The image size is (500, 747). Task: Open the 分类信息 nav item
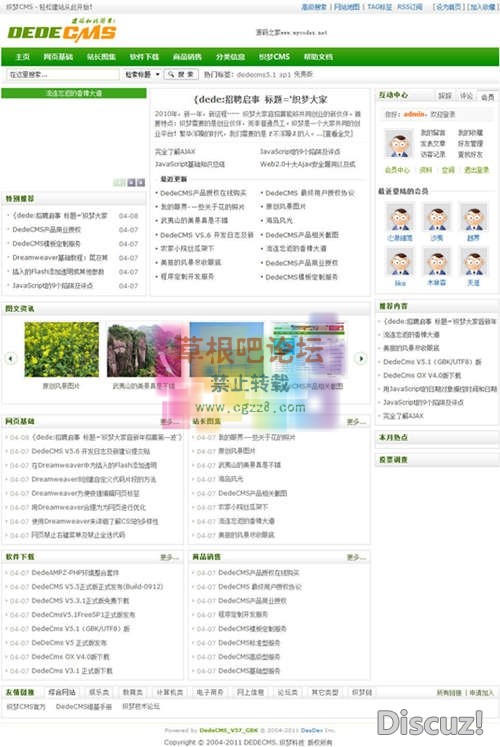(230, 57)
